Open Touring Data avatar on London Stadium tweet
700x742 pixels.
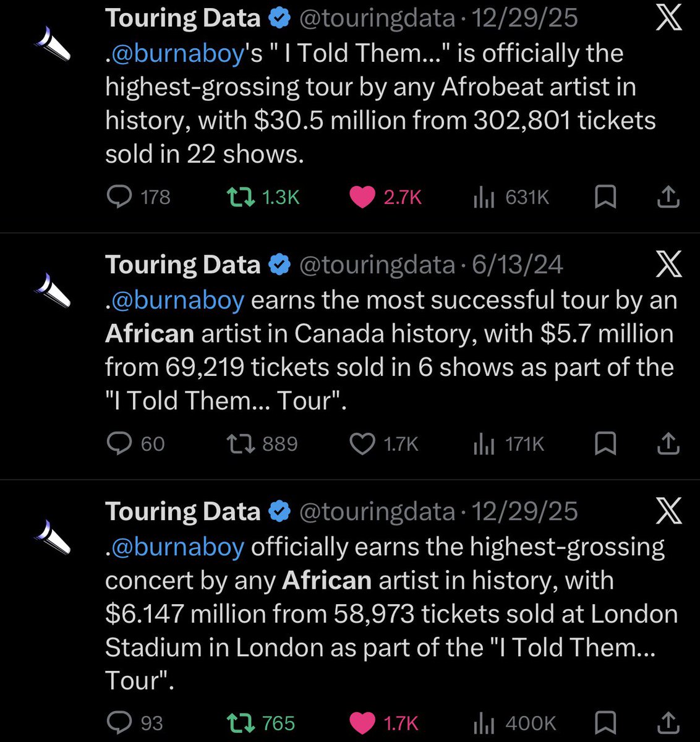pos(53,536)
